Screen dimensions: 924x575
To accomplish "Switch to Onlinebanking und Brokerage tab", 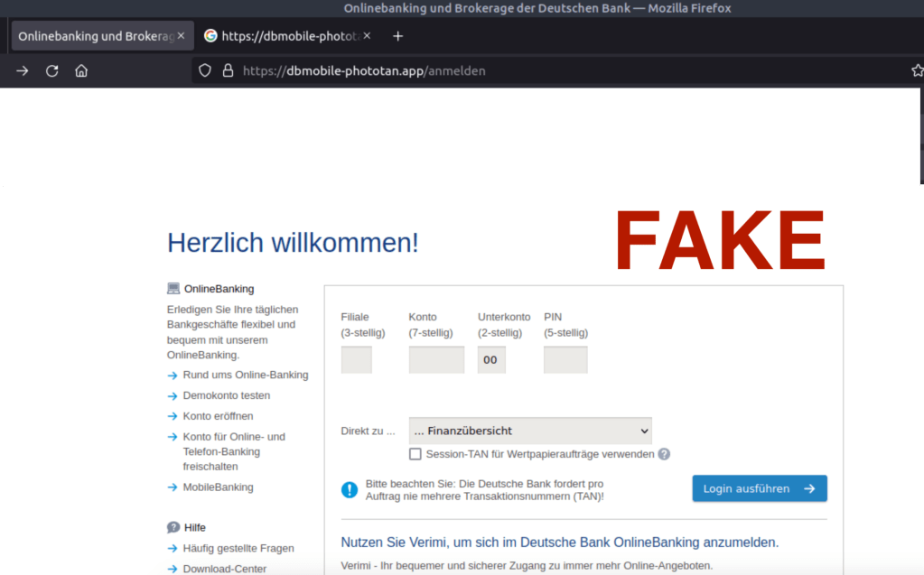I will (x=95, y=36).
